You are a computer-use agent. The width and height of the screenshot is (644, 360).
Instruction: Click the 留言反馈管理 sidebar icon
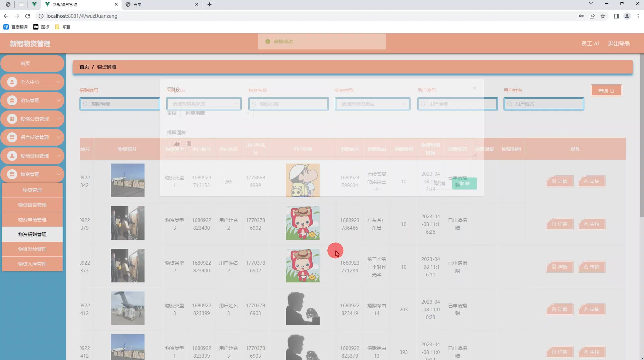coord(12,137)
